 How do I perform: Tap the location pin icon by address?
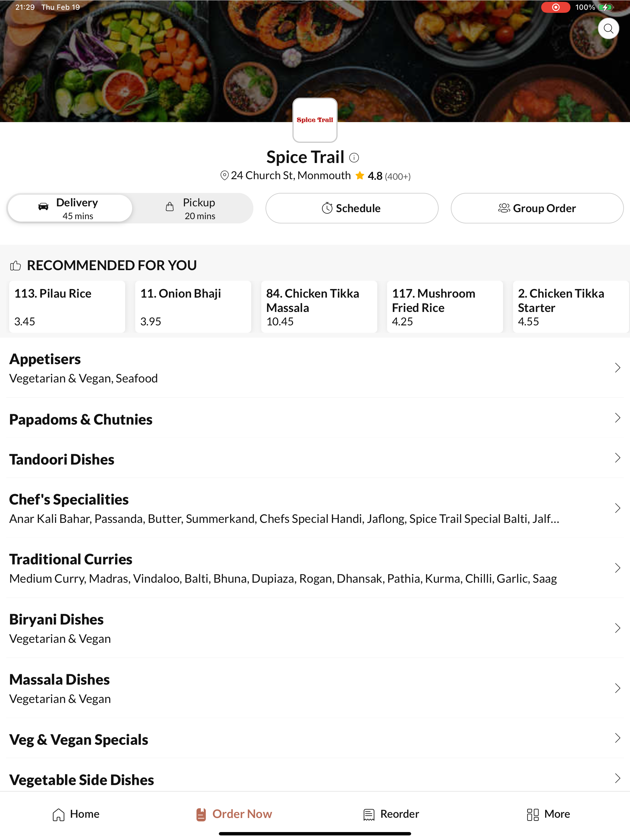[224, 176]
